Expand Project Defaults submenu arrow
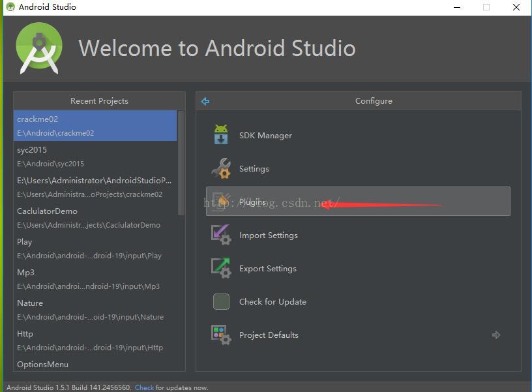Viewport: 532px width, 392px height. click(496, 335)
